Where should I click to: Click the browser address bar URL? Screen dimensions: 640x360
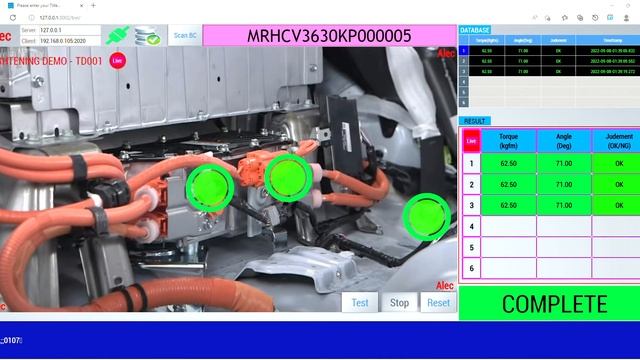(x=60, y=18)
